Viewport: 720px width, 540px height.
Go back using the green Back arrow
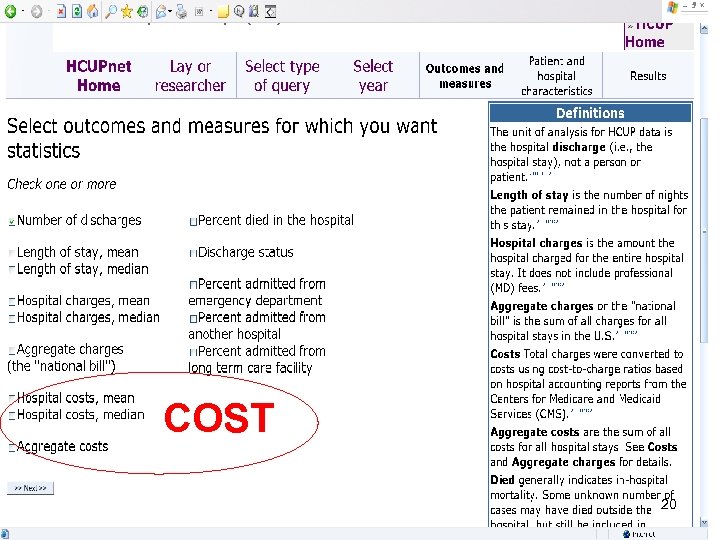point(10,11)
